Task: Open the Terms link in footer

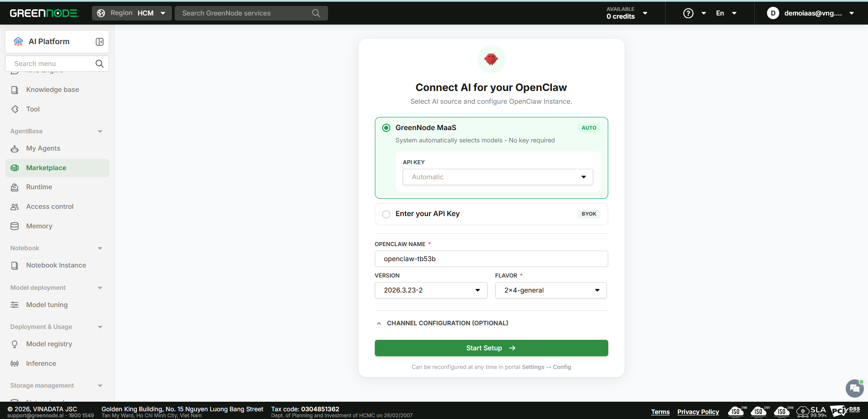Action: 660,412
